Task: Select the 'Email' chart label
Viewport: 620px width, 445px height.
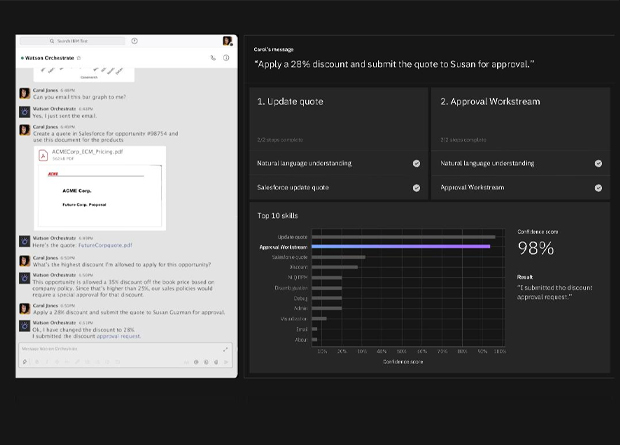Action: 302,329
